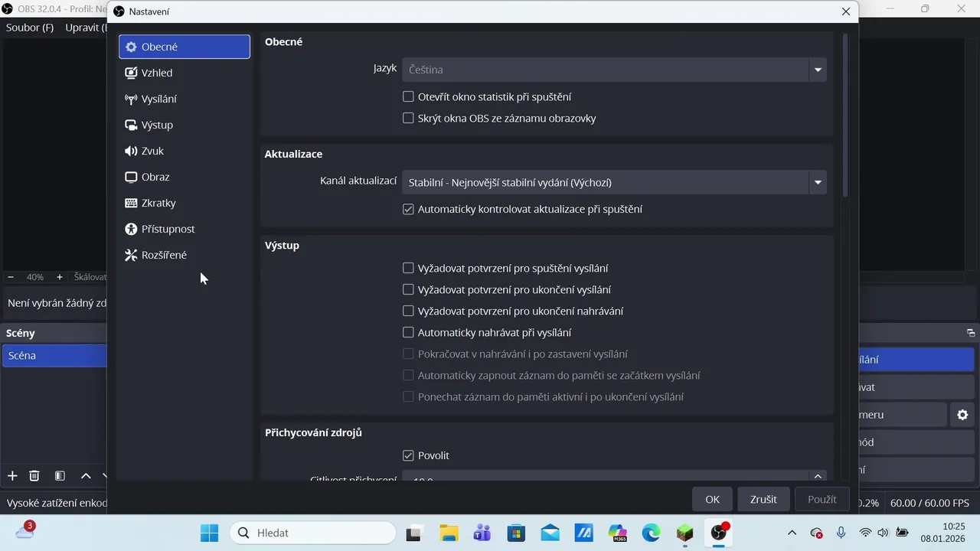The width and height of the screenshot is (980, 551).
Task: Open Windows Start menu
Action: (x=209, y=533)
